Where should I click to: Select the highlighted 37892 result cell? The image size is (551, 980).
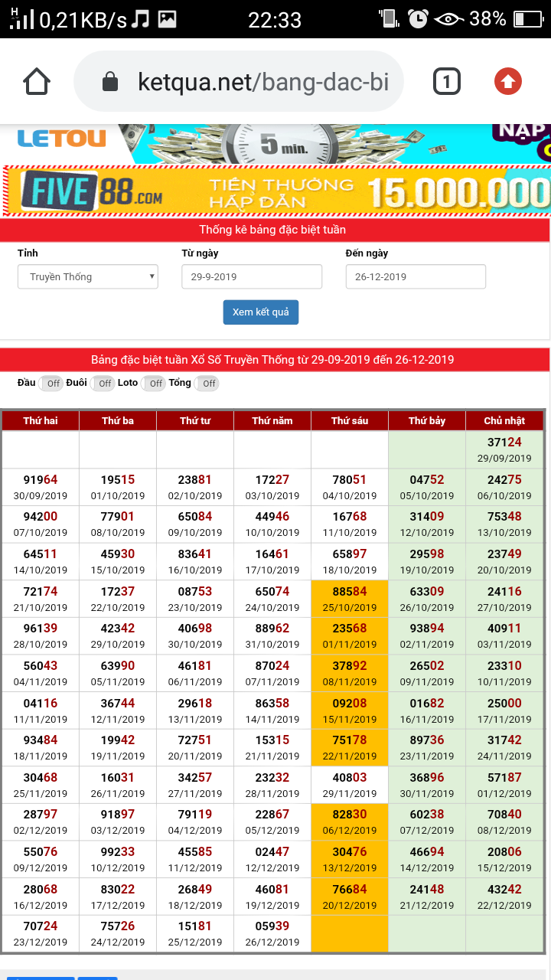point(350,673)
